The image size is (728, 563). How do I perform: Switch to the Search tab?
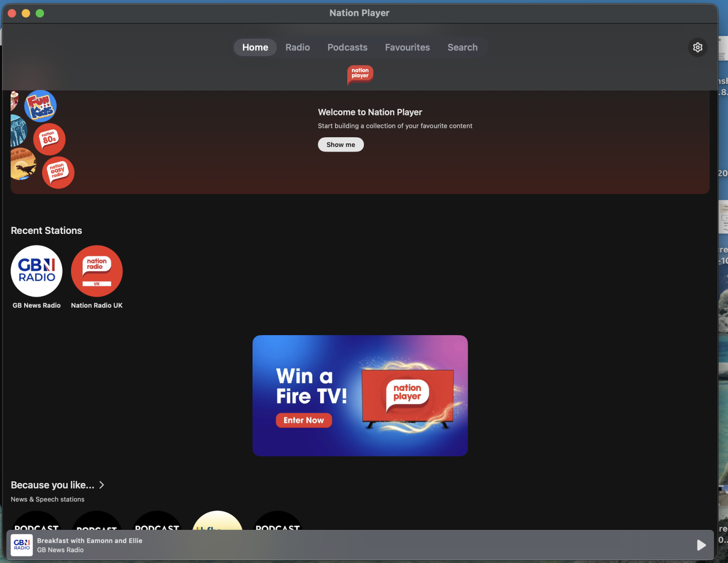coord(462,47)
